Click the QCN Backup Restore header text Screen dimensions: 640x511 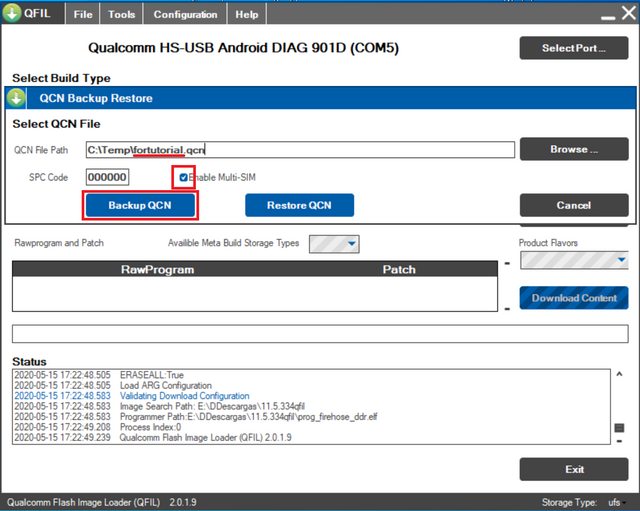[96, 98]
